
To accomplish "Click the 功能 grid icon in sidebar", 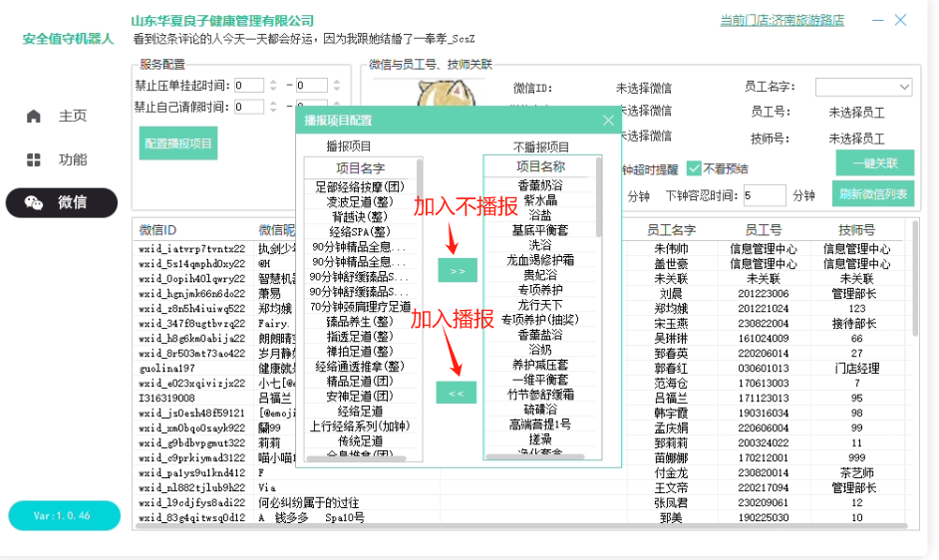I will pyautogui.click(x=34, y=159).
